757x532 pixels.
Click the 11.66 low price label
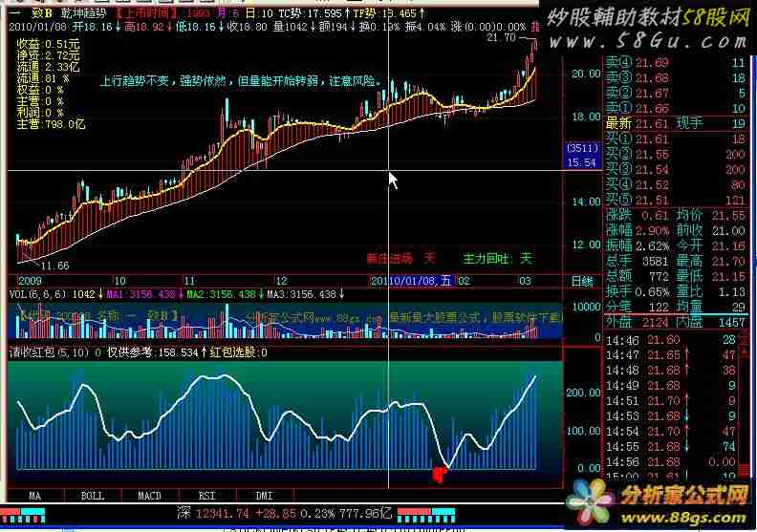(54, 265)
